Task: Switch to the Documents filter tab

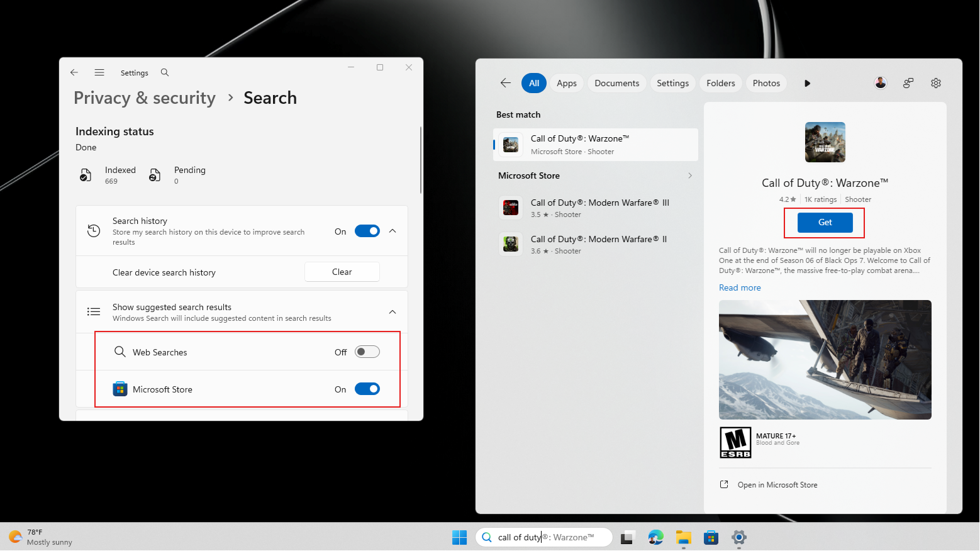Action: [x=617, y=83]
